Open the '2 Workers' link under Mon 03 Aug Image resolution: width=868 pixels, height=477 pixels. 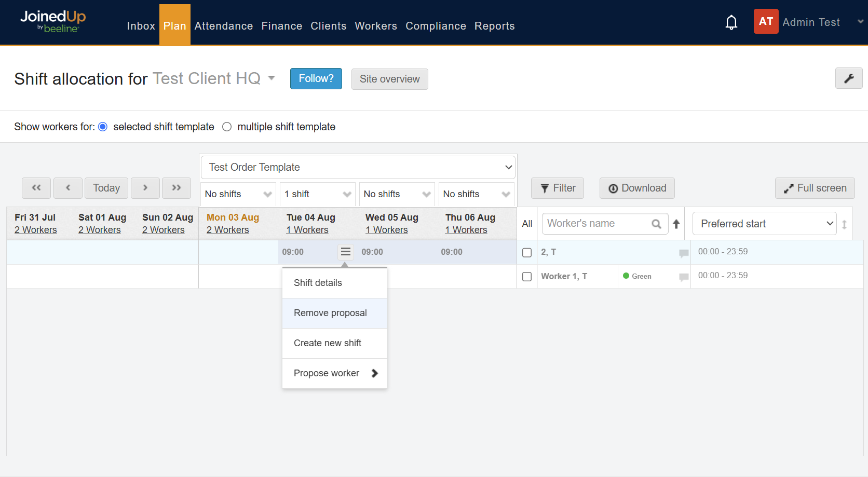pyautogui.click(x=227, y=230)
